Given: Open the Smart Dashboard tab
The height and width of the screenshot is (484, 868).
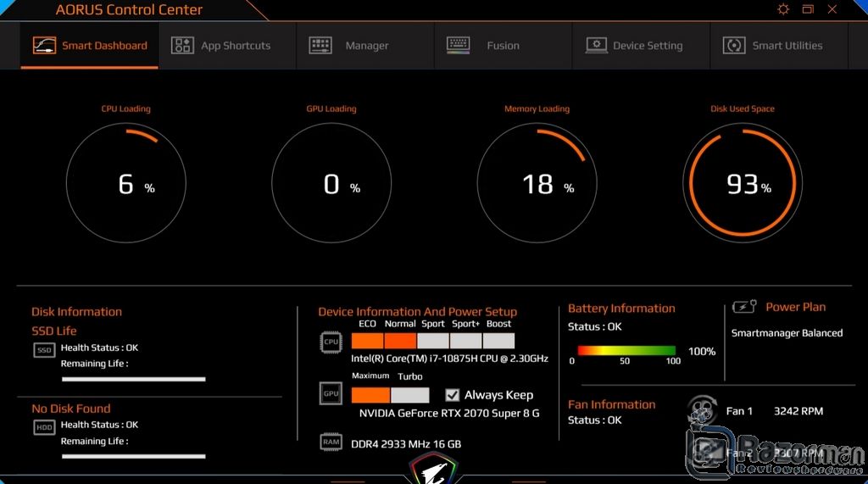Looking at the screenshot, I should [89, 46].
